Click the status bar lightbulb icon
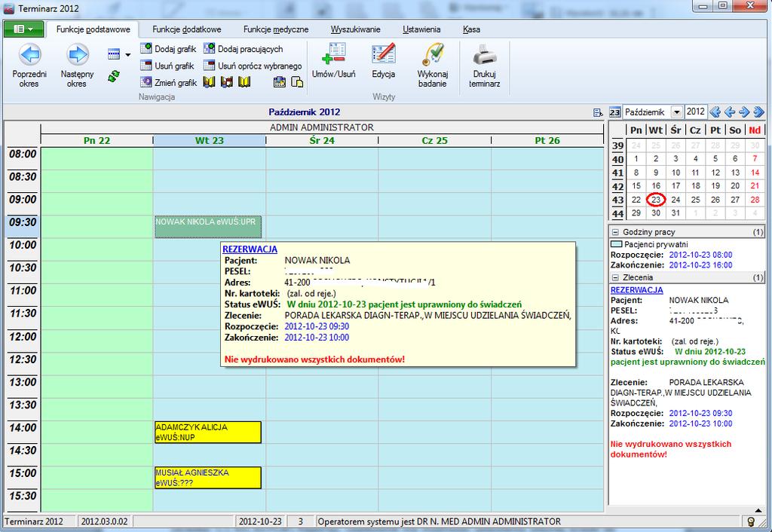This screenshot has height=532, width=772. tap(752, 521)
